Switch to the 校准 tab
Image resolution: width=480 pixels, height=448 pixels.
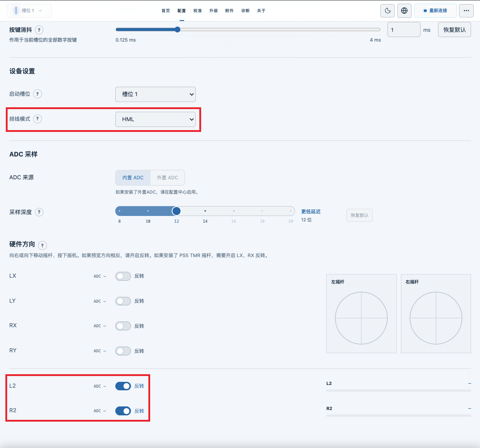pos(198,11)
